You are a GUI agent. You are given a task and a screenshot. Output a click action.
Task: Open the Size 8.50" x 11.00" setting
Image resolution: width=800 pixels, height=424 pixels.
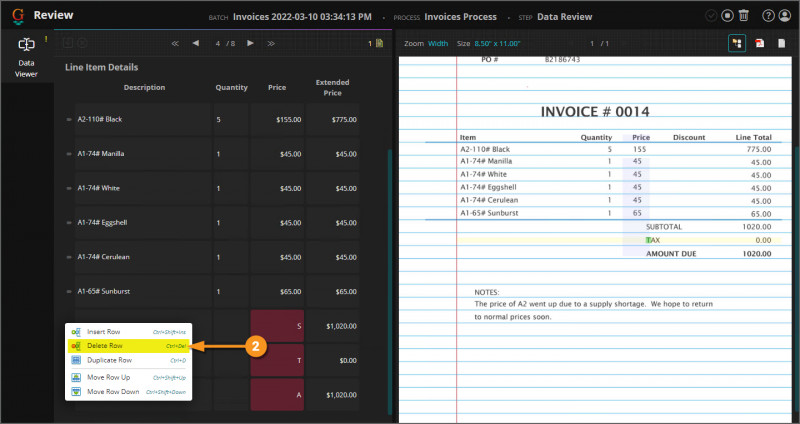[x=497, y=43]
